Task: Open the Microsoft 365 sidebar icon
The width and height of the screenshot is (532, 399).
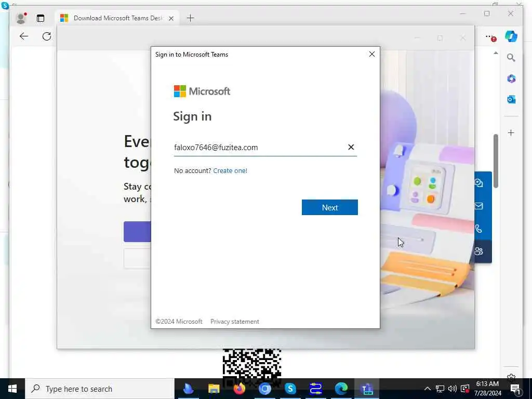Action: 511,79
